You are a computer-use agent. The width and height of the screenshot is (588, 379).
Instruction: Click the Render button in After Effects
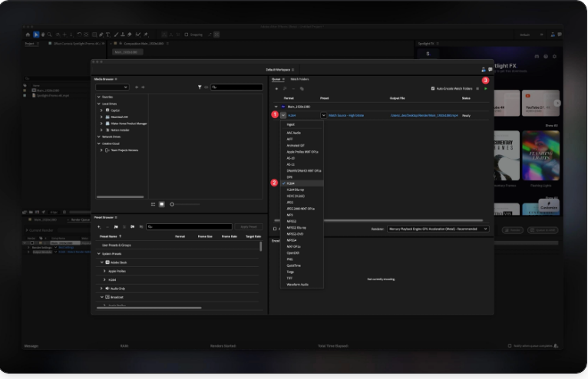click(x=512, y=230)
